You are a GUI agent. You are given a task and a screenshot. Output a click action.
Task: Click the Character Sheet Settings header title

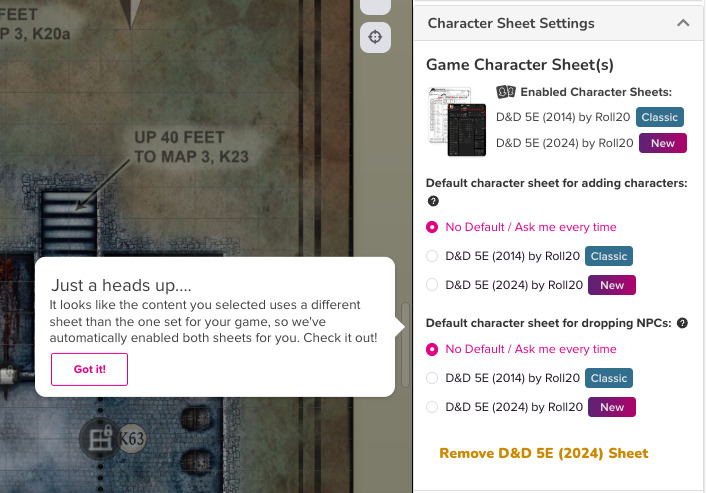(511, 23)
